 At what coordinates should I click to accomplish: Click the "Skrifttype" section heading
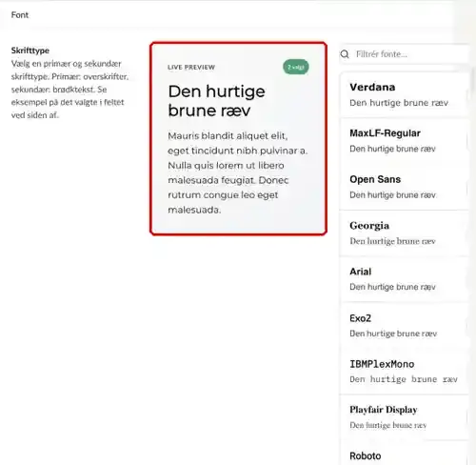(30, 51)
